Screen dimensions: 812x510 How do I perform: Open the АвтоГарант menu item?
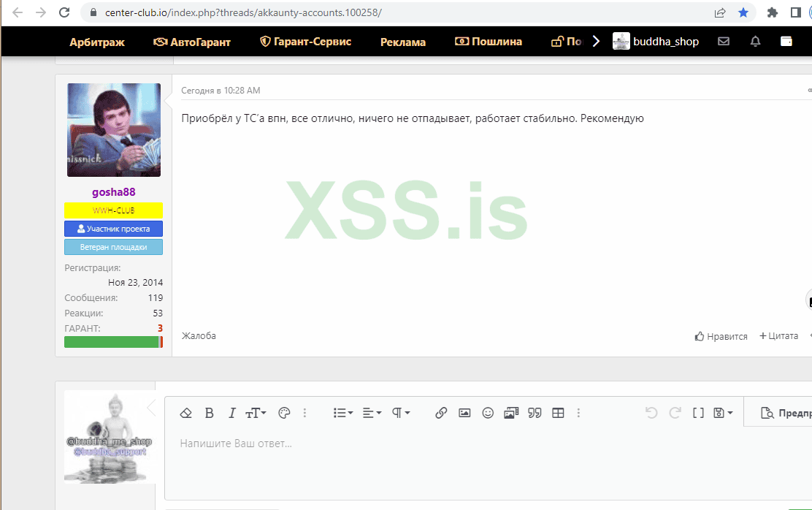point(191,42)
